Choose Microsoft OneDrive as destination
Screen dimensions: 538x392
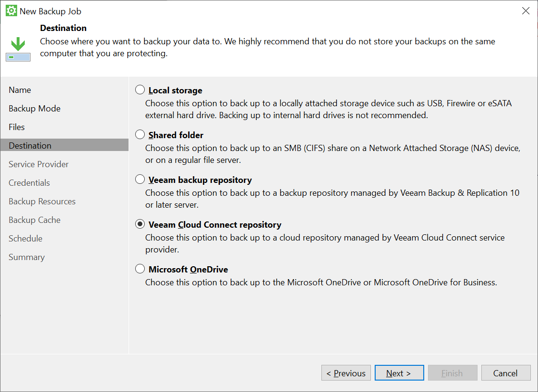click(140, 269)
